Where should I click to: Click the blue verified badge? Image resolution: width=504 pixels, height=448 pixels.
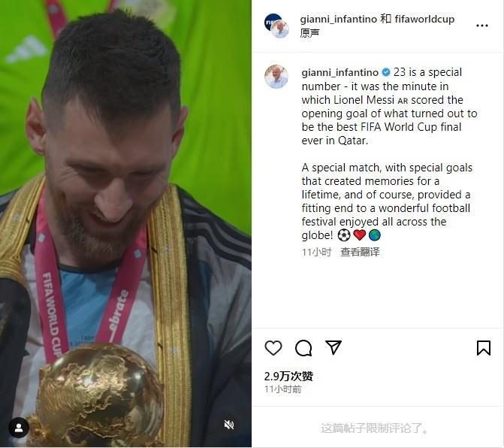pos(386,72)
